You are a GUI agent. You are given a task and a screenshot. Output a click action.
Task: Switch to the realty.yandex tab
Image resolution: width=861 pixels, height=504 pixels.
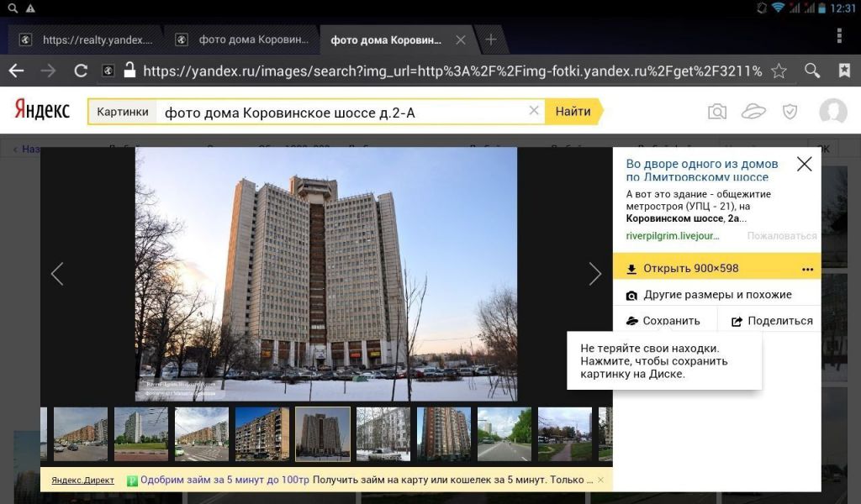[x=88, y=39]
